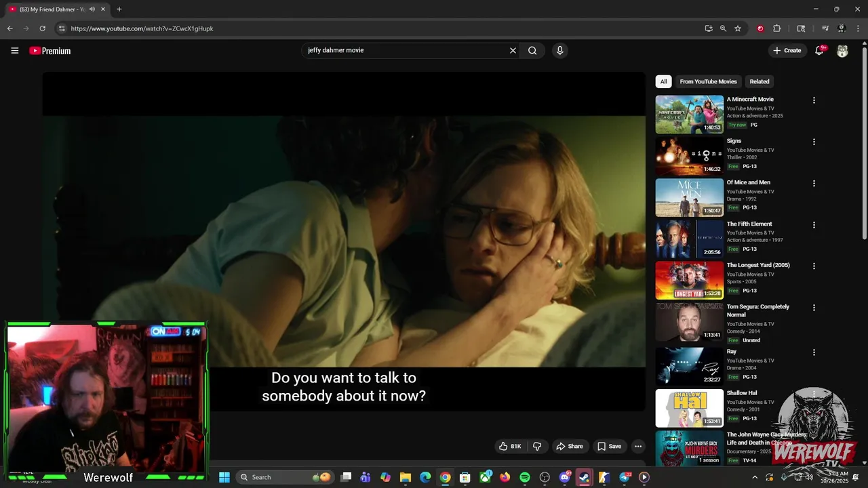Click the red extension icon in toolbar
Screen dimensions: 868x488
(x=760, y=28)
